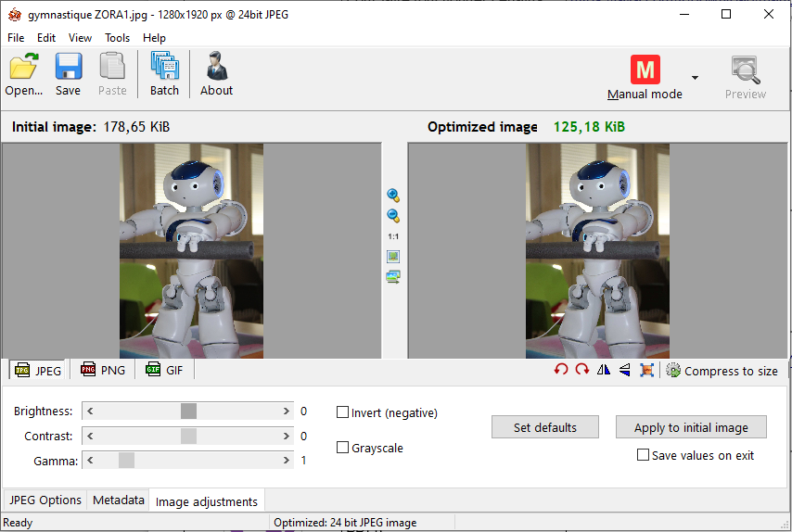792x532 pixels.
Task: Minimize the application window
Action: [x=684, y=14]
